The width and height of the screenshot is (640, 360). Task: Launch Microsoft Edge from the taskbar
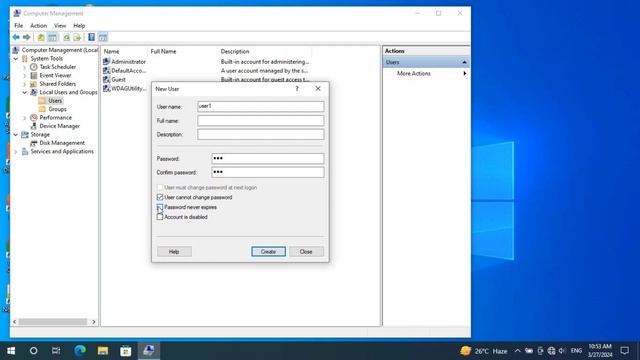click(x=80, y=351)
